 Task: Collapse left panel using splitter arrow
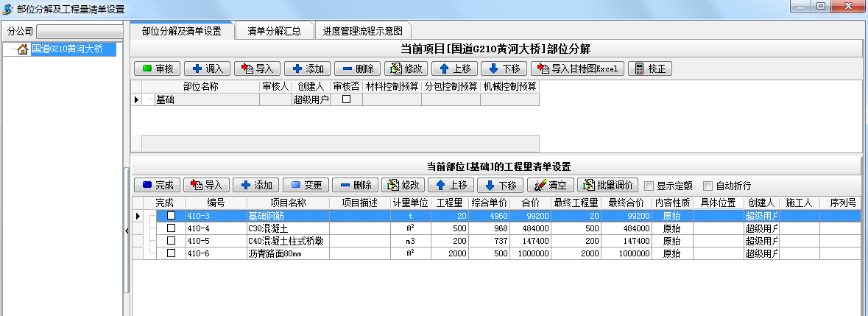pyautogui.click(x=126, y=231)
